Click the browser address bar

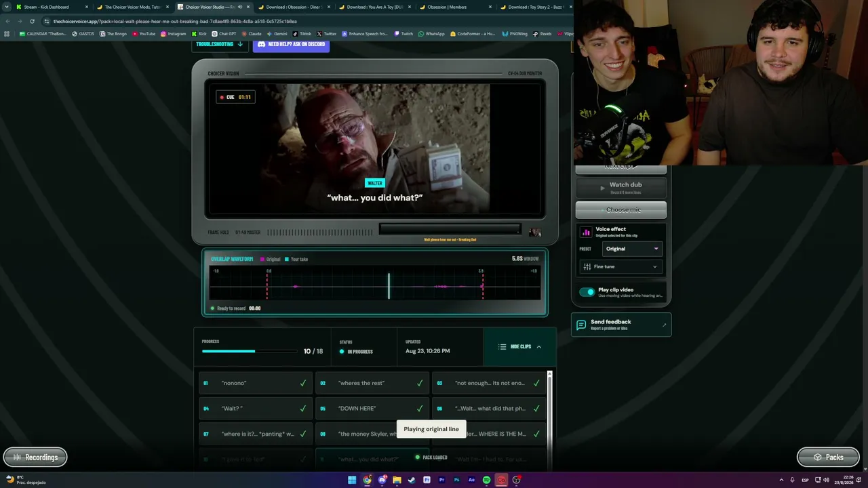[298, 21]
